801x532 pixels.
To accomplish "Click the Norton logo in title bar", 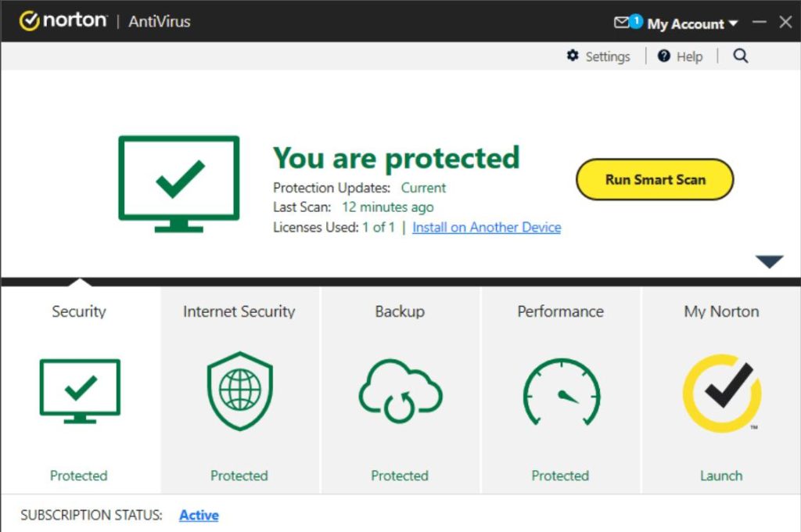I will pos(63,21).
